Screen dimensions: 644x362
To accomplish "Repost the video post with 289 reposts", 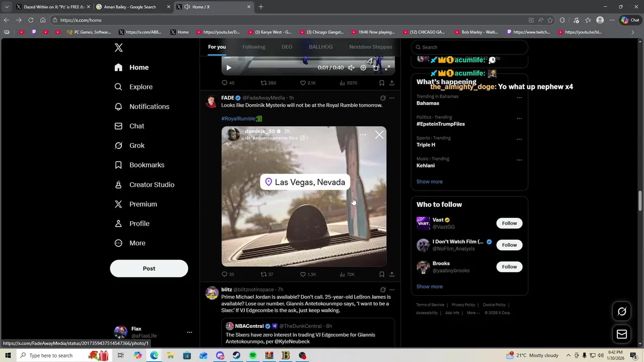I will pyautogui.click(x=268, y=83).
